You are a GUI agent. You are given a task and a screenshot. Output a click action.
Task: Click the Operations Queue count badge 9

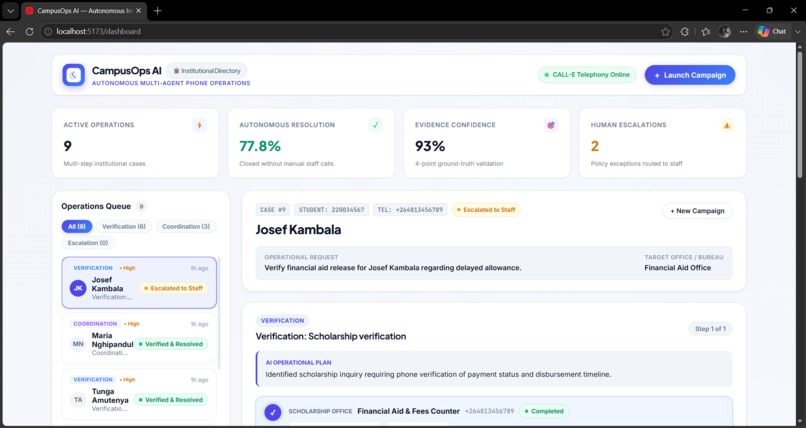[x=141, y=207]
